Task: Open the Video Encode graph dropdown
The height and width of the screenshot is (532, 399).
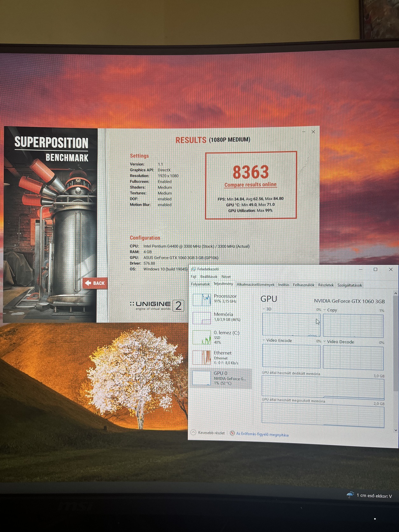Action: click(264, 340)
